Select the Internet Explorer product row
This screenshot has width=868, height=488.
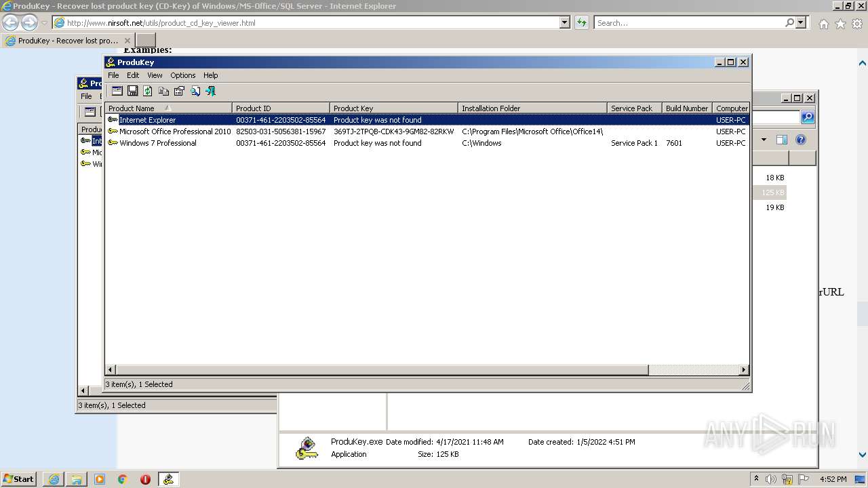pyautogui.click(x=427, y=120)
